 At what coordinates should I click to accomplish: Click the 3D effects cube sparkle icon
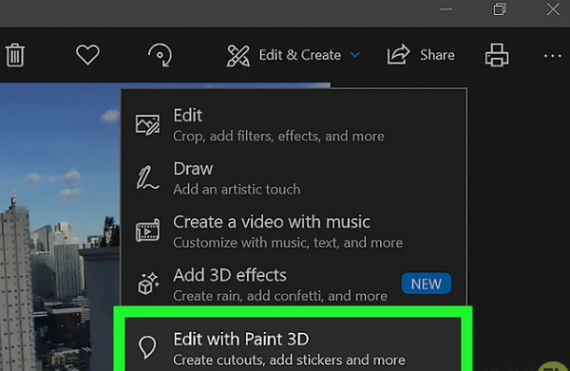[148, 283]
